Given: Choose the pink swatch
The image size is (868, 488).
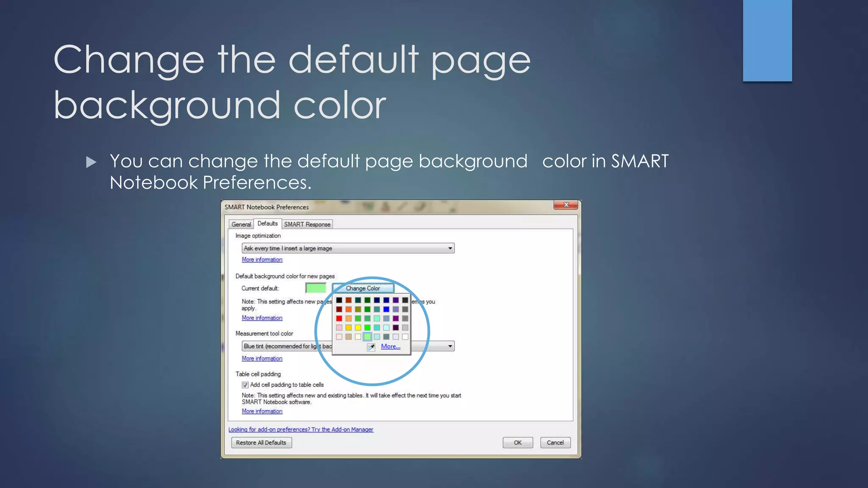Looking at the screenshot, I should (x=339, y=328).
